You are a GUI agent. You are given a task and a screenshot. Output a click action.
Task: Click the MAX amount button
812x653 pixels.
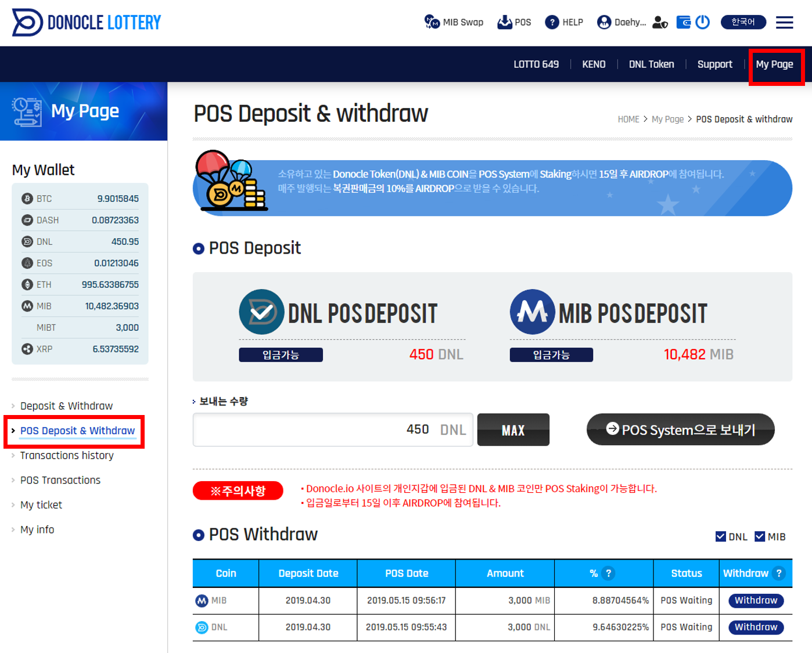click(513, 430)
